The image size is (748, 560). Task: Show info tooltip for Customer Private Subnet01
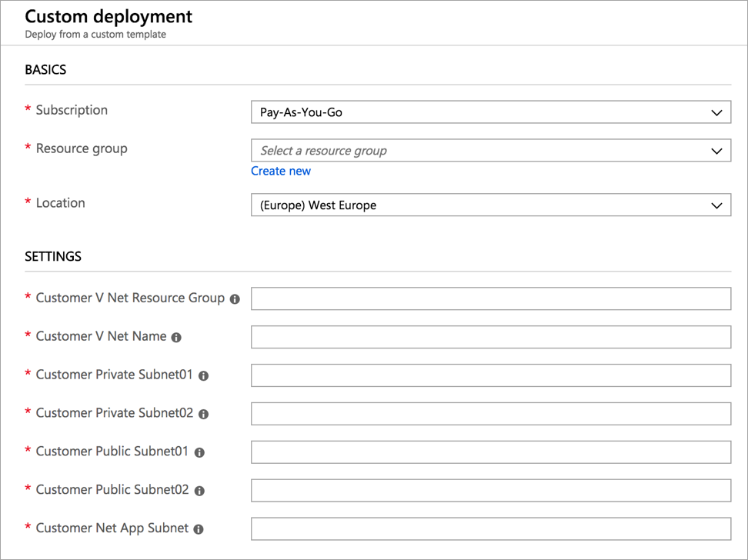(x=203, y=375)
